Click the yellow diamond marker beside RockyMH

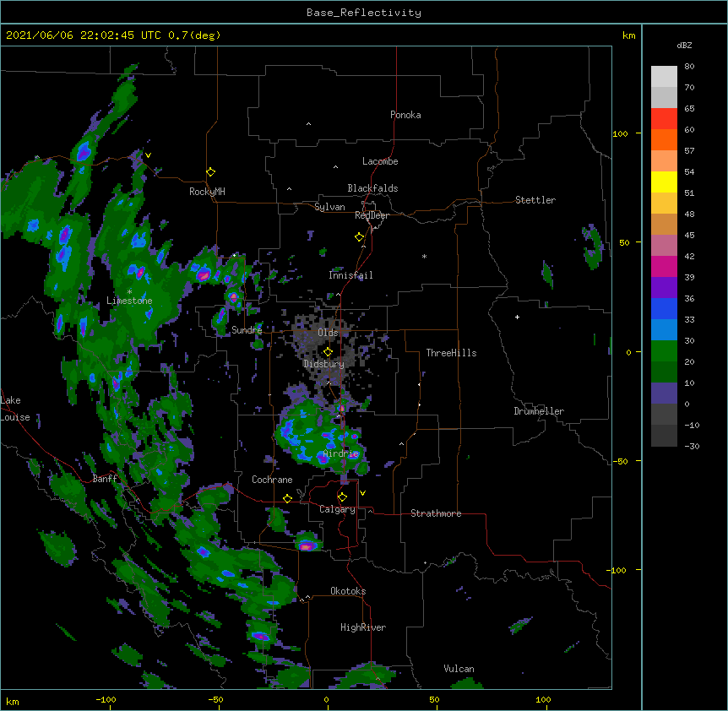click(210, 172)
